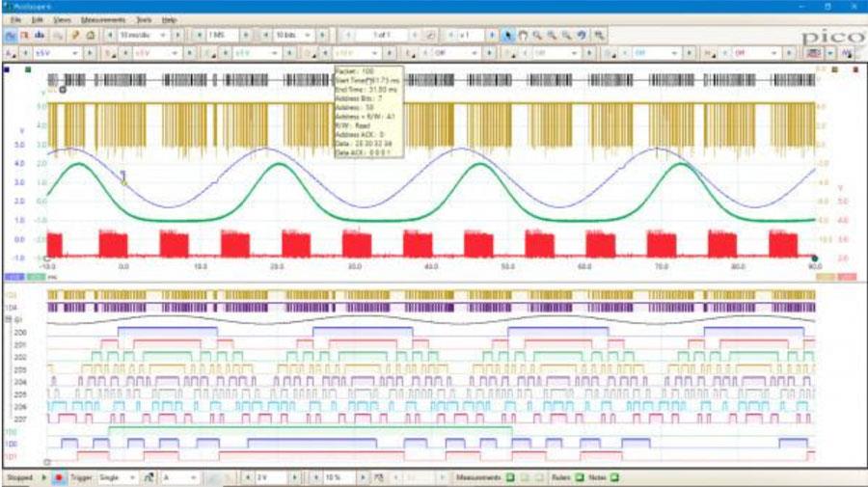Click the blue channel color marker top-left
868x487 pixels.
coord(9,69)
